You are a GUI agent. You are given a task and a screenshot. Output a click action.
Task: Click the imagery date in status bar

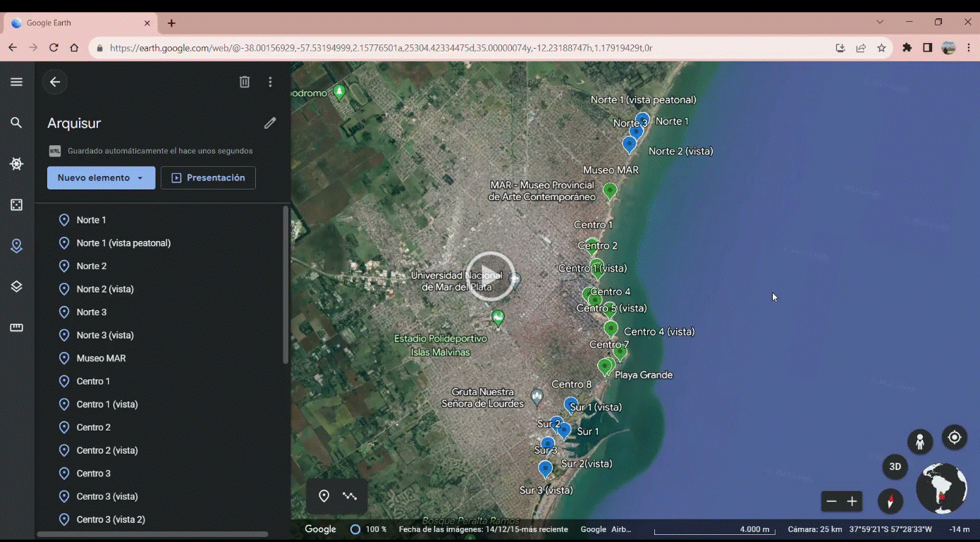click(483, 529)
